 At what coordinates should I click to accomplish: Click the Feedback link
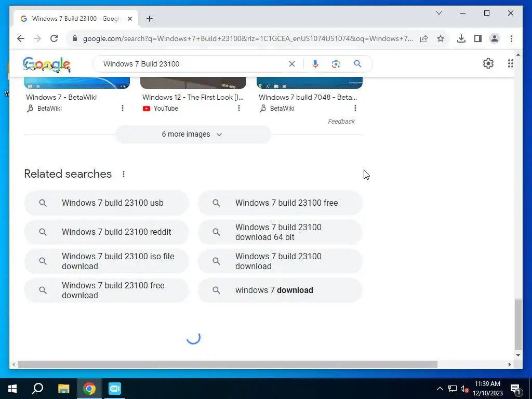pyautogui.click(x=341, y=122)
